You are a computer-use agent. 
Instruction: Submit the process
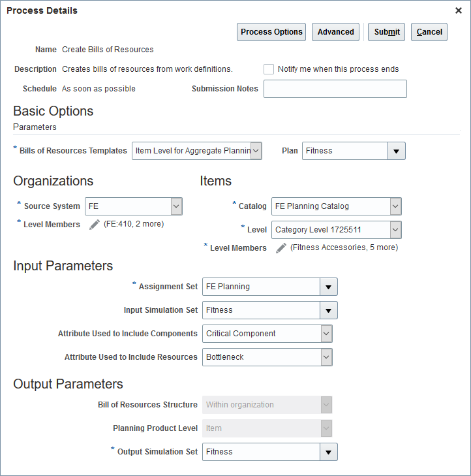pyautogui.click(x=387, y=32)
